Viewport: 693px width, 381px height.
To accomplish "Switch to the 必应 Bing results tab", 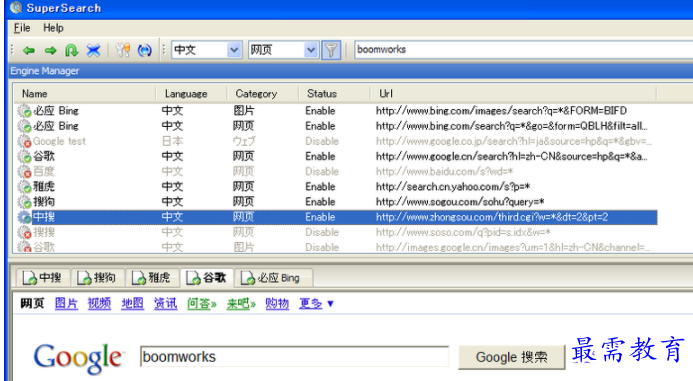I will [x=274, y=278].
